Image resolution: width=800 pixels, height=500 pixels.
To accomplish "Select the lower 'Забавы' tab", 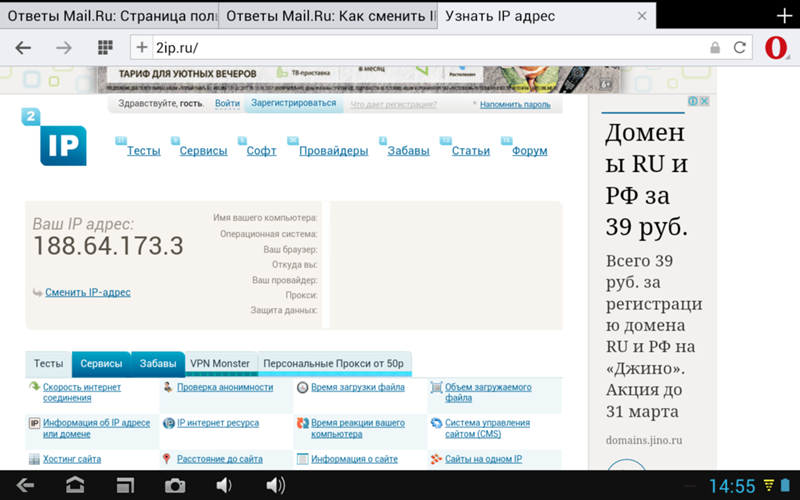I will pos(158,364).
